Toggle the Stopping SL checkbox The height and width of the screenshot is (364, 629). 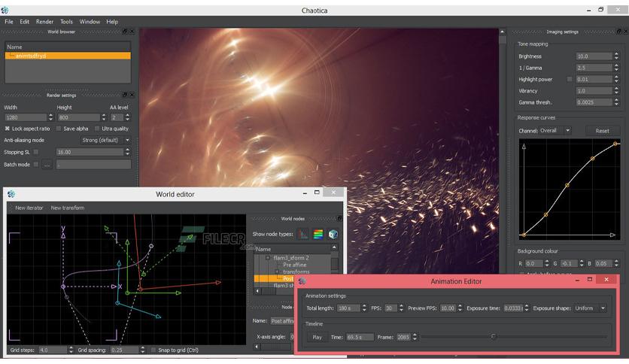point(36,152)
